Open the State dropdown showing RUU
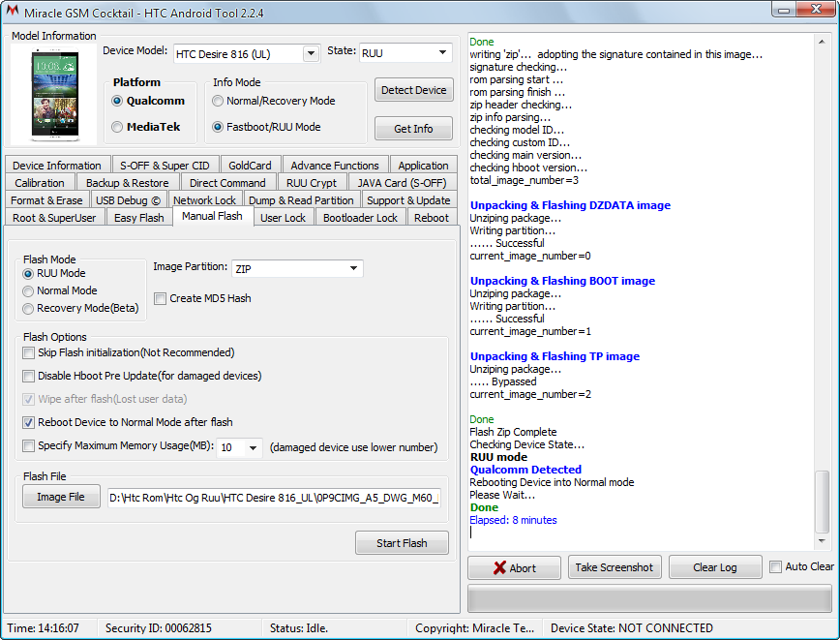Screen dimensions: 840x640 click(442, 52)
